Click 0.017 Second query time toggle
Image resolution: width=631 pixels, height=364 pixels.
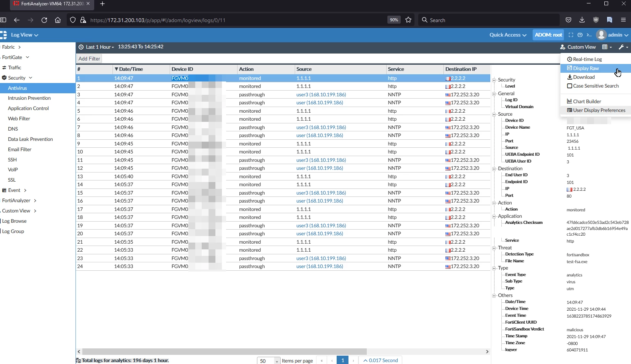click(381, 360)
